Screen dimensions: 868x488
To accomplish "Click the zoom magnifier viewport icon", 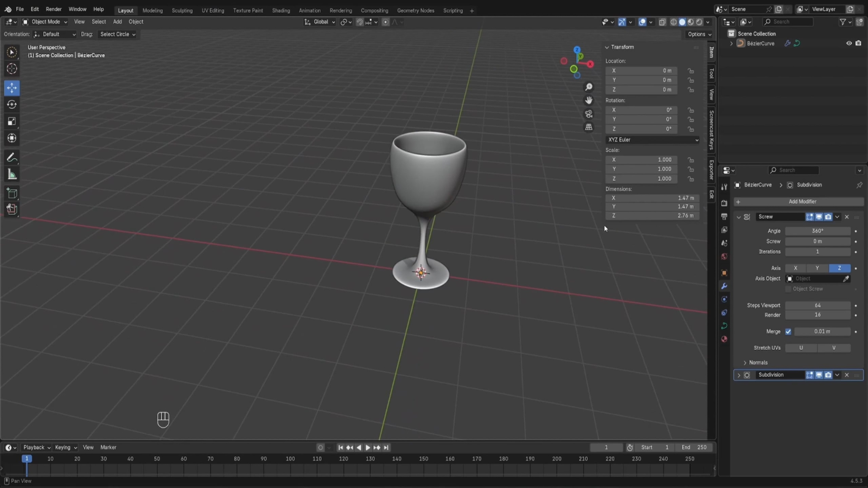I will [589, 87].
